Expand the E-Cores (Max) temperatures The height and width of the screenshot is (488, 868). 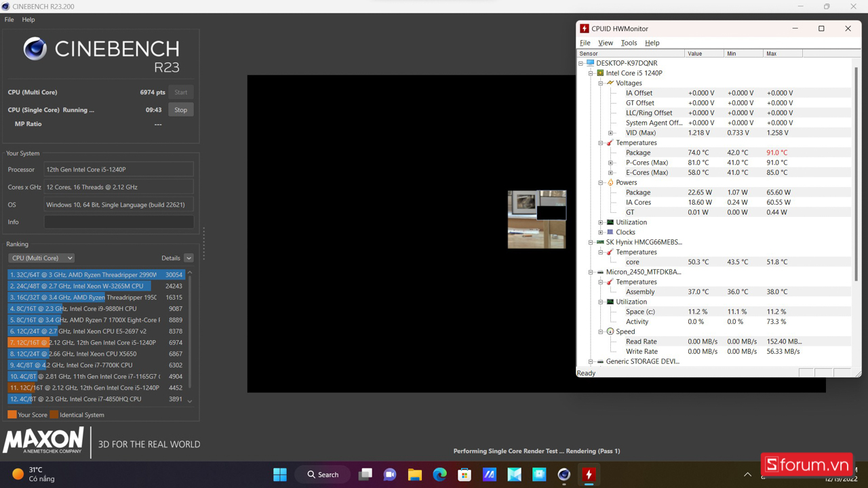(610, 173)
